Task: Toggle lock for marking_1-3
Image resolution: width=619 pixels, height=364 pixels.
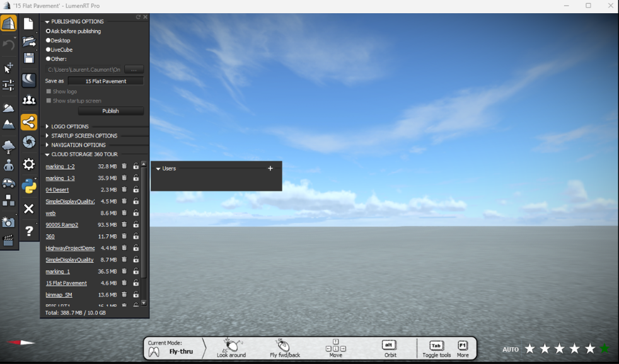Action: pyautogui.click(x=136, y=178)
